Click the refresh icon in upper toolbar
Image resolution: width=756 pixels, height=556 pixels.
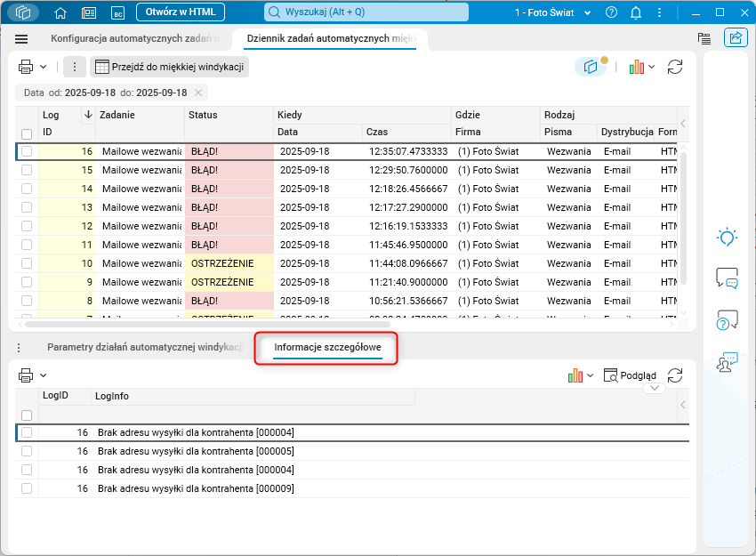pos(675,67)
